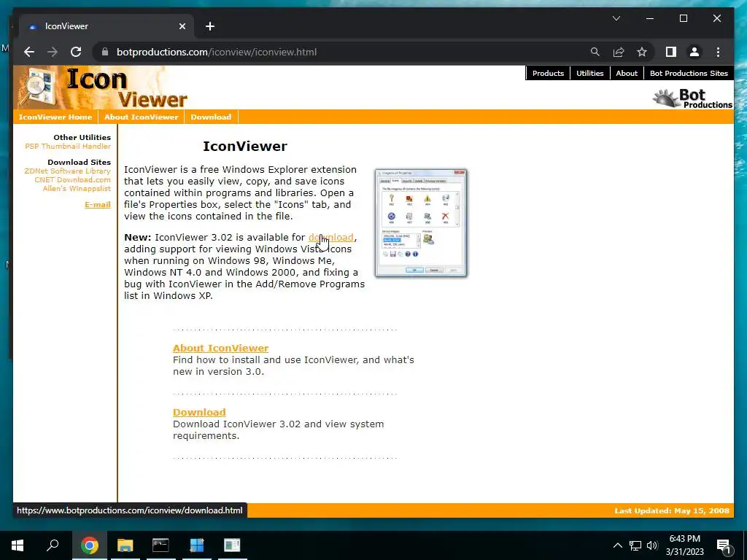Open Download in orange nav bar
The height and width of the screenshot is (560, 747).
tap(211, 117)
